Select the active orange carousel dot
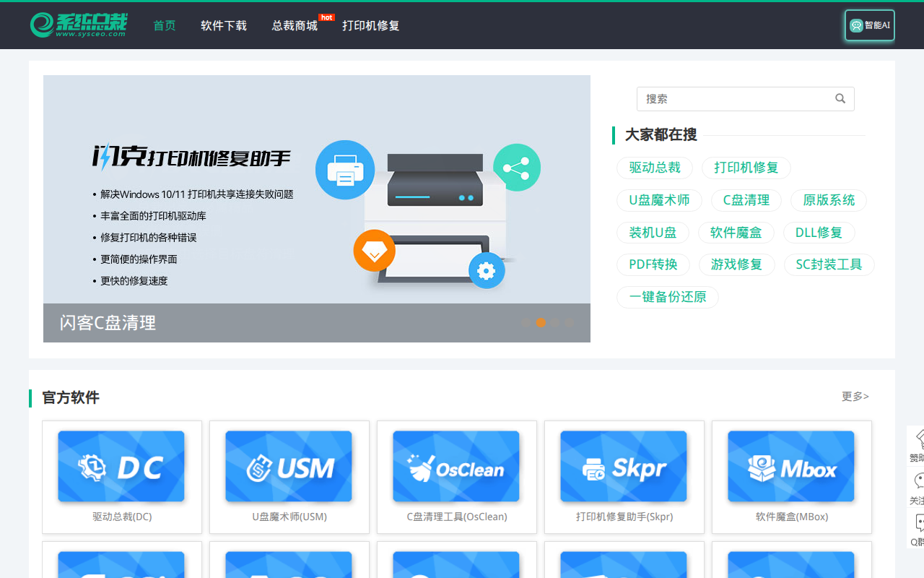Viewport: 924px width, 578px height. pyautogui.click(x=541, y=323)
